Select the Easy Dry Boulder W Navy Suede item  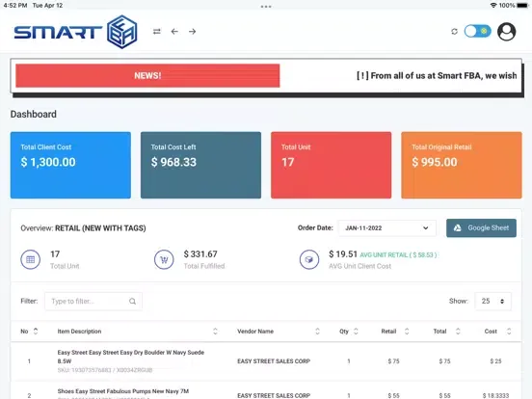(131, 357)
